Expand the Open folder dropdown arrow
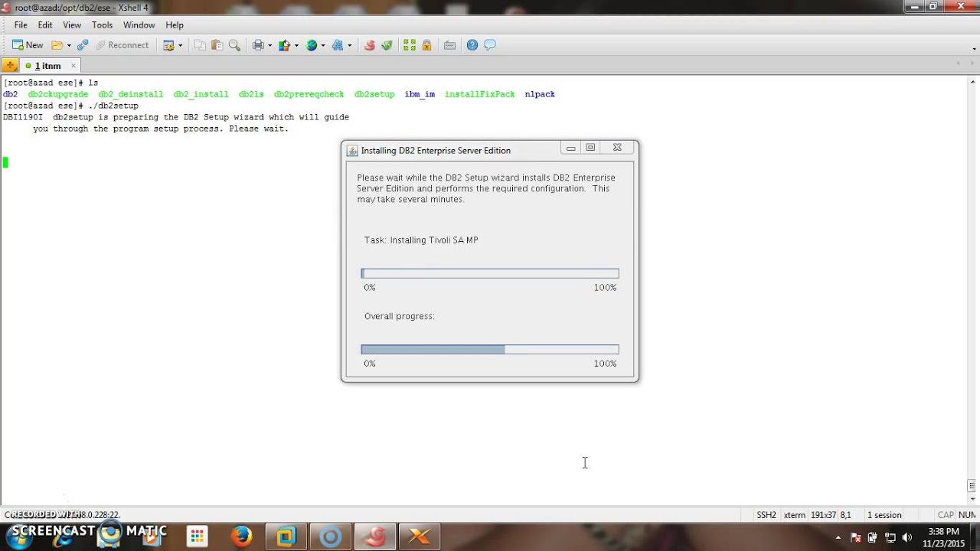 68,45
